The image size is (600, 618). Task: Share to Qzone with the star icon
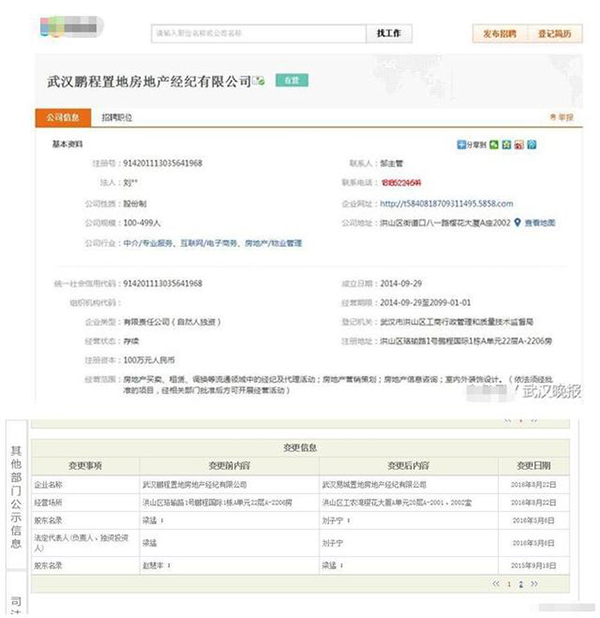tap(507, 145)
